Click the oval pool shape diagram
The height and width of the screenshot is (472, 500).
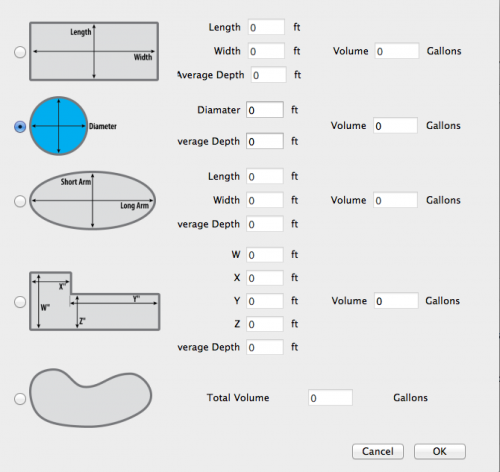click(x=93, y=201)
